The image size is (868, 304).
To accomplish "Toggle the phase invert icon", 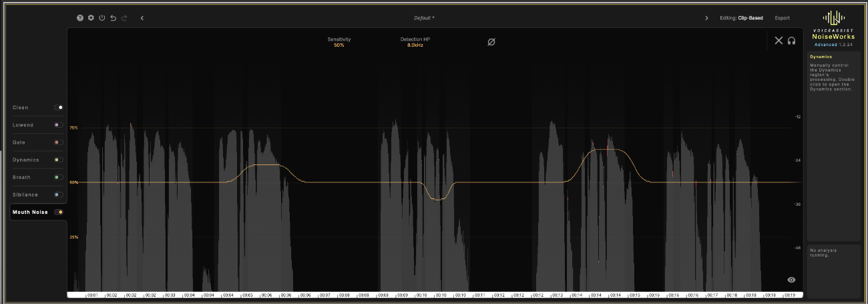I will (491, 42).
